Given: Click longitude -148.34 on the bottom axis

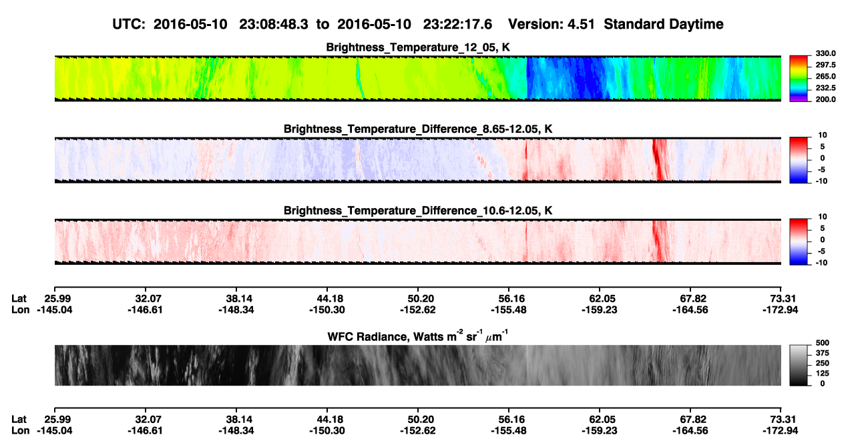Looking at the screenshot, I should pos(236,430).
